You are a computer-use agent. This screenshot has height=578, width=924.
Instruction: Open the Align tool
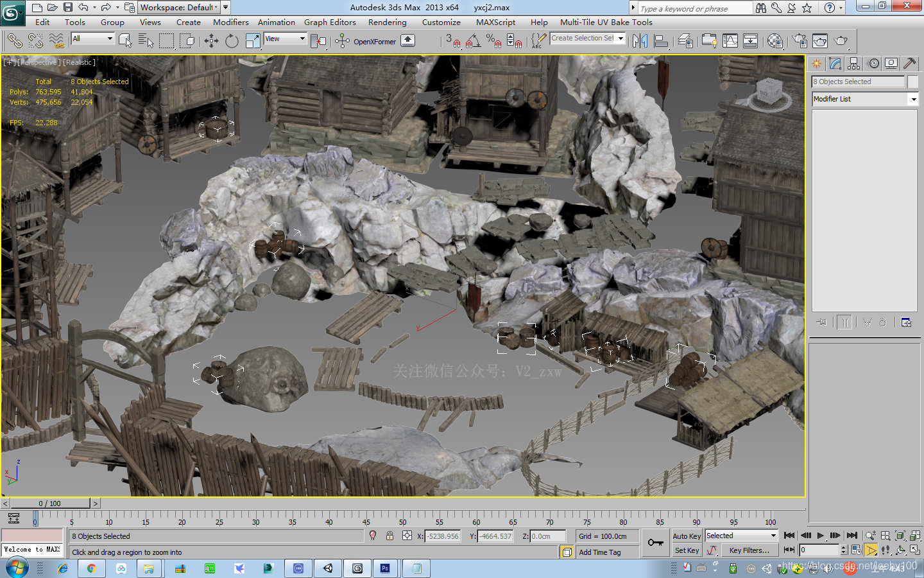click(x=661, y=40)
